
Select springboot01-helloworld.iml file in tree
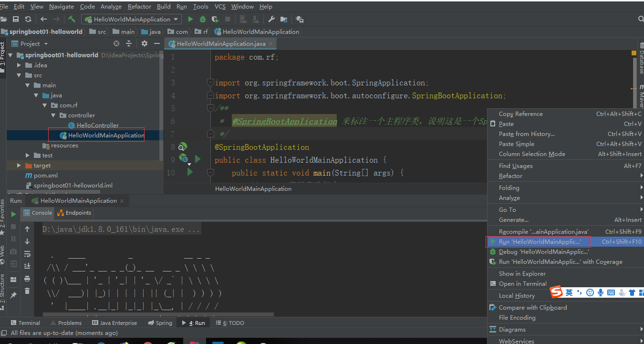tap(69, 186)
